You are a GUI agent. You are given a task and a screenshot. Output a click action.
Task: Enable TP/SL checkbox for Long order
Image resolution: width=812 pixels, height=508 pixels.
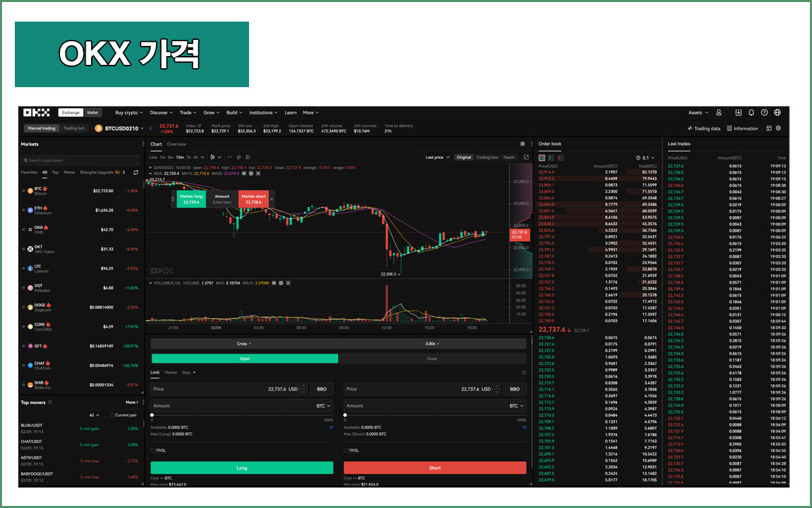(x=153, y=451)
